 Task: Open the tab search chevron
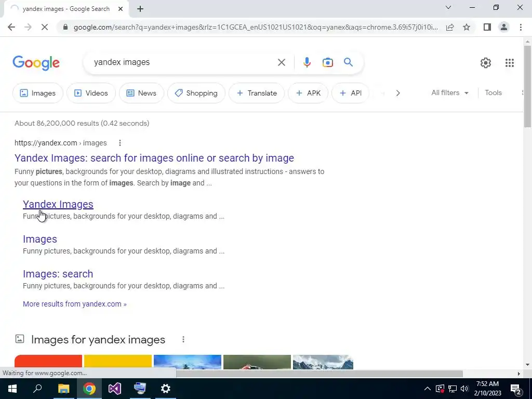pos(448,7)
